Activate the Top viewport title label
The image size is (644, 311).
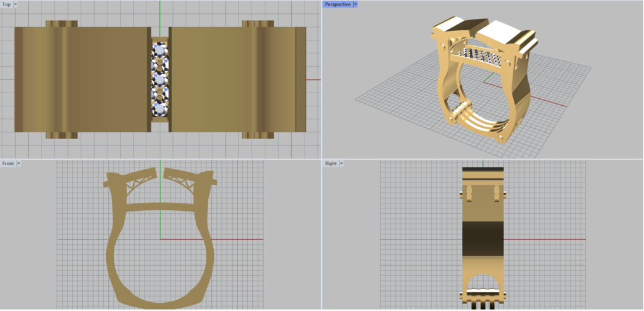click(6, 4)
